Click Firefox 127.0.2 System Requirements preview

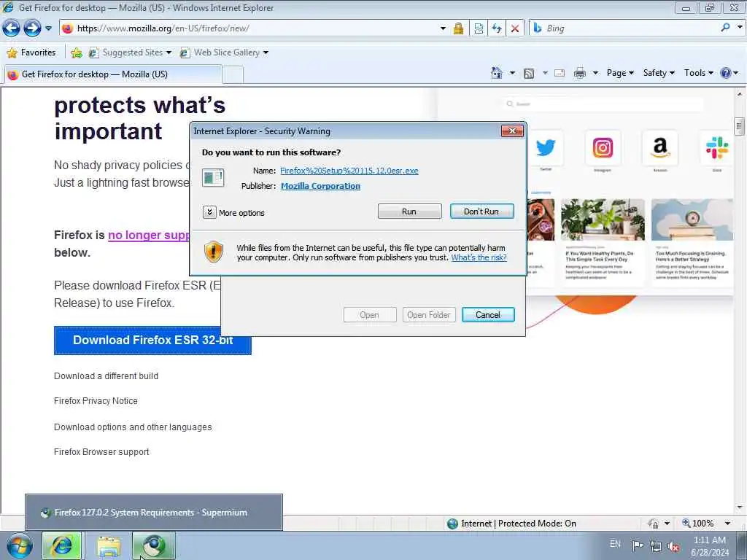[x=154, y=513]
